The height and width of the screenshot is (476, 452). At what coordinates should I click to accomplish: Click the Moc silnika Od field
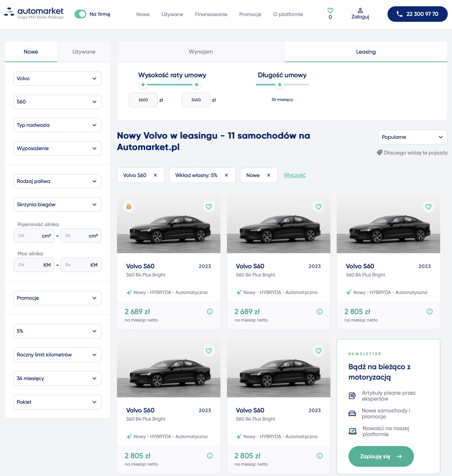pyautogui.click(x=34, y=265)
